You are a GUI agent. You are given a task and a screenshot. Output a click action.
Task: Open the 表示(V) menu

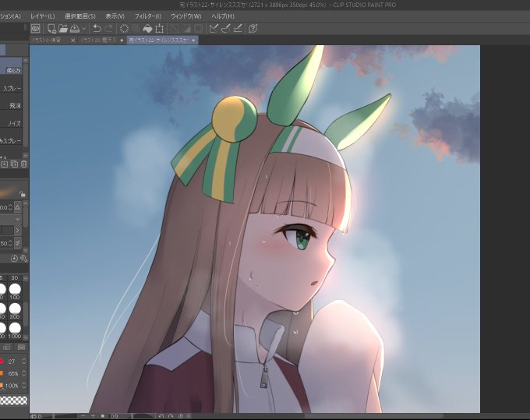[115, 16]
